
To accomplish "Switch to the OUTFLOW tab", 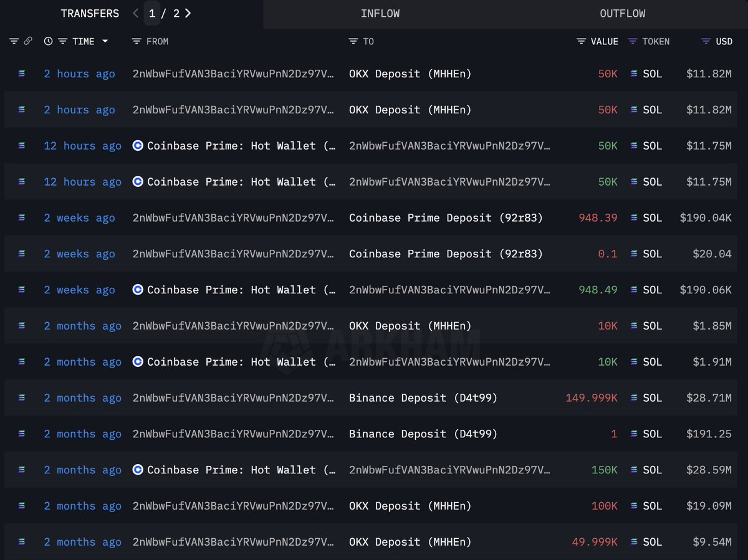I will (x=623, y=13).
